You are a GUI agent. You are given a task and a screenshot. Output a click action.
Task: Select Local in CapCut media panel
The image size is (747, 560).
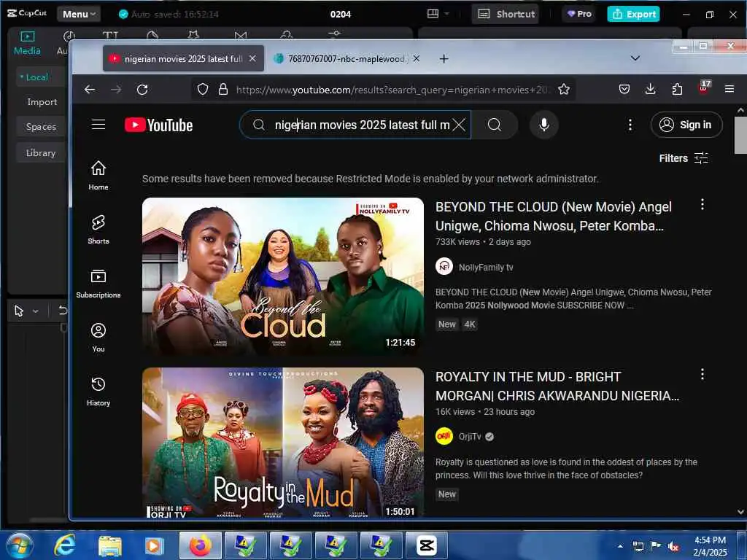pyautogui.click(x=36, y=77)
